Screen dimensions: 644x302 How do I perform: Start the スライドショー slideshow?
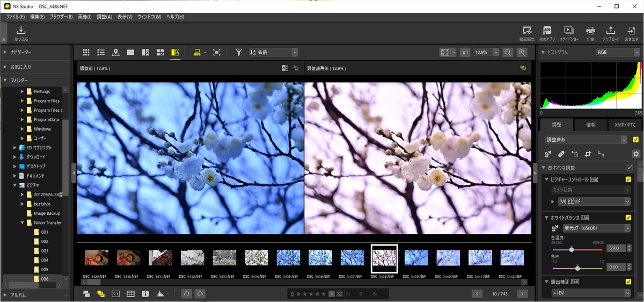569,33
